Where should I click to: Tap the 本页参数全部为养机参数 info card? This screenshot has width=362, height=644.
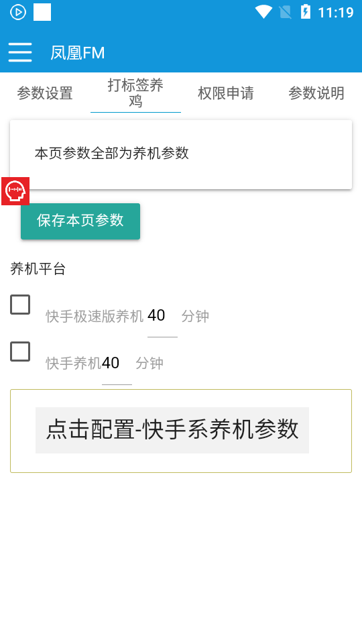(181, 154)
